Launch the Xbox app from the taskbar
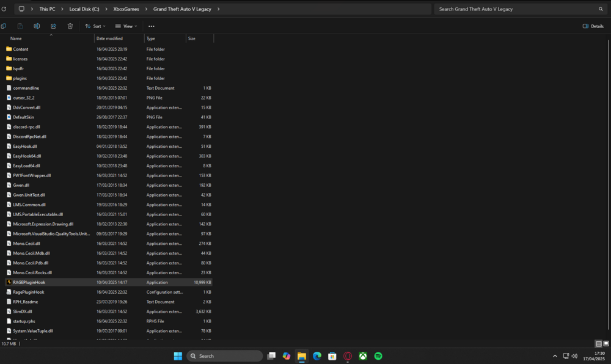Screen dimensions: 611x364 click(362, 355)
